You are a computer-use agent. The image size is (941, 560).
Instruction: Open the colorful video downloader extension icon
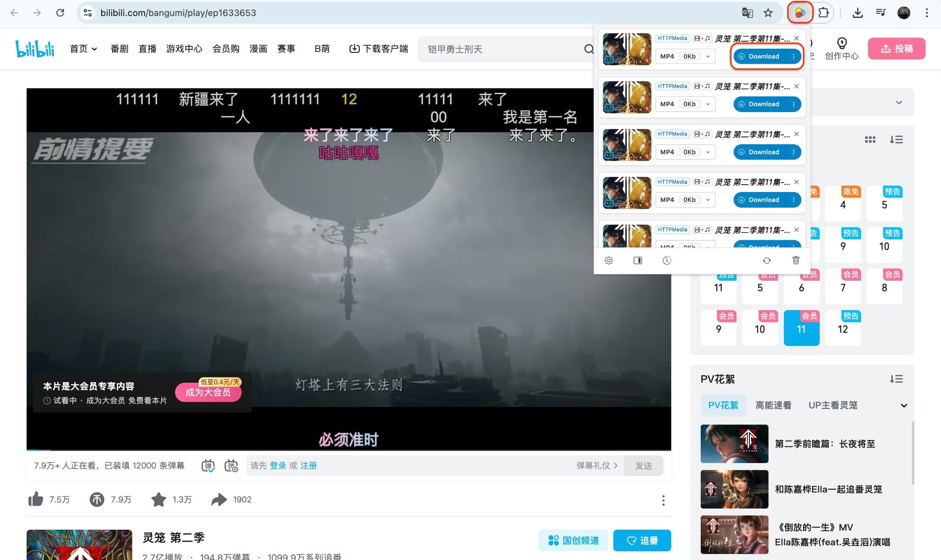(x=800, y=13)
